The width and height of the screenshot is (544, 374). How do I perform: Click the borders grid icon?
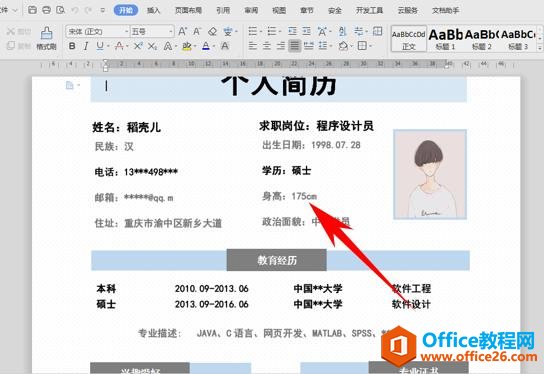pyautogui.click(x=362, y=45)
